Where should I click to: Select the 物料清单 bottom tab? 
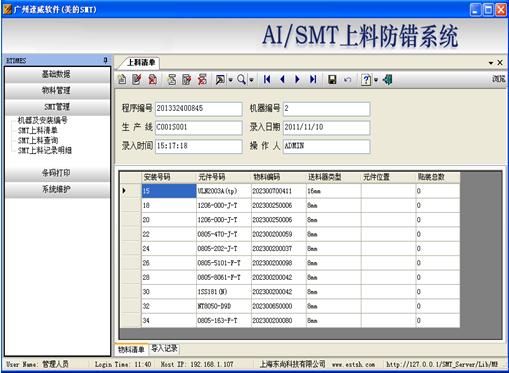coord(131,349)
